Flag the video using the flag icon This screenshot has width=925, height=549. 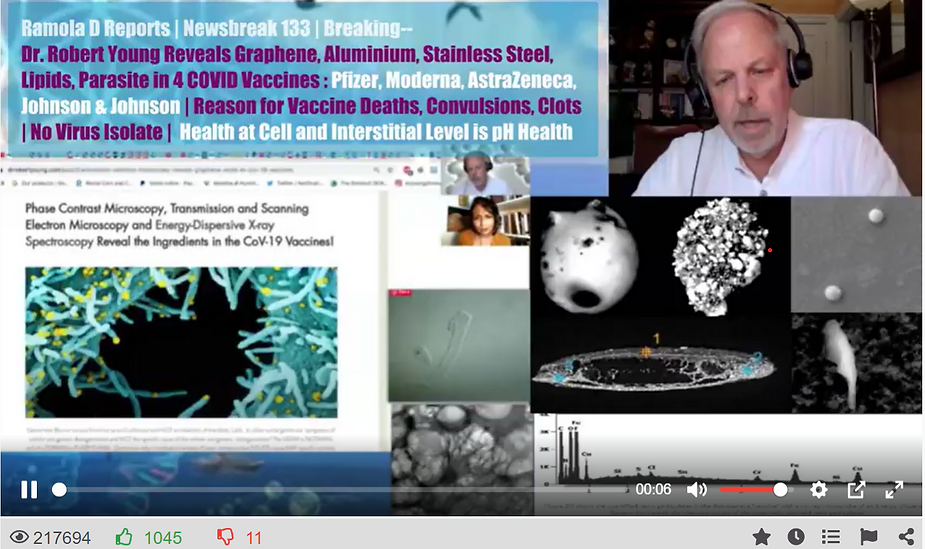click(x=868, y=537)
